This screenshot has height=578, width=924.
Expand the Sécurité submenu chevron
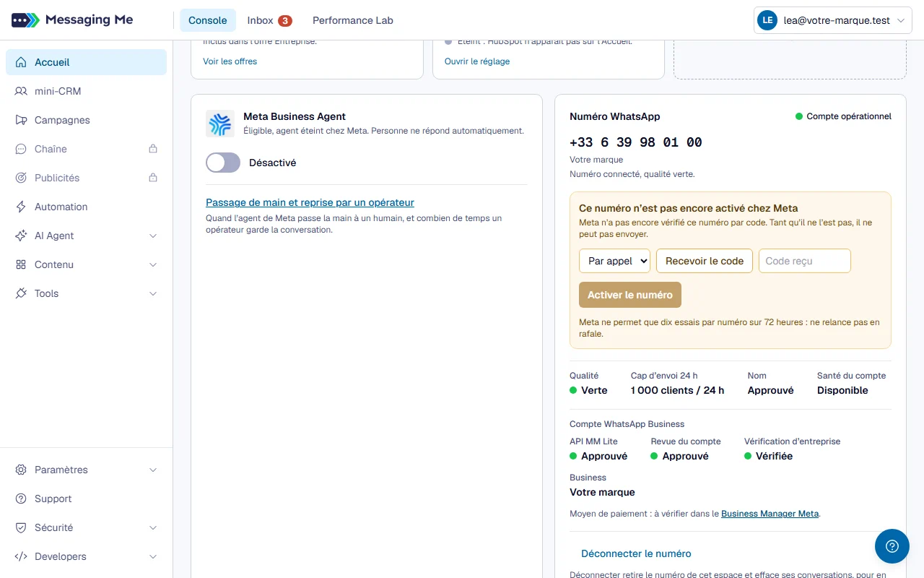153,527
